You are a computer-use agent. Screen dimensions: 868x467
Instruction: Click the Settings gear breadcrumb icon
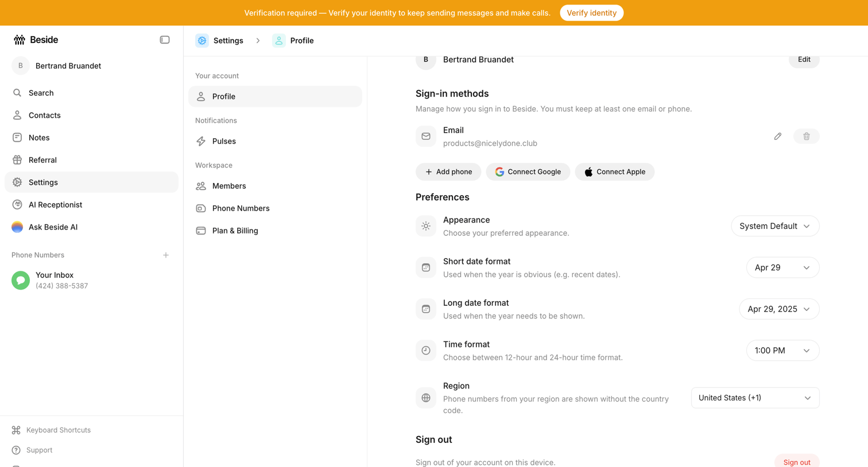pyautogui.click(x=202, y=41)
